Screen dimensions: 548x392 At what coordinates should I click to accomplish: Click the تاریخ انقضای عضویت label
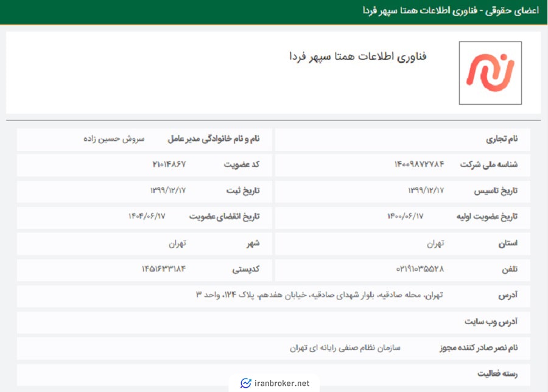(224, 217)
